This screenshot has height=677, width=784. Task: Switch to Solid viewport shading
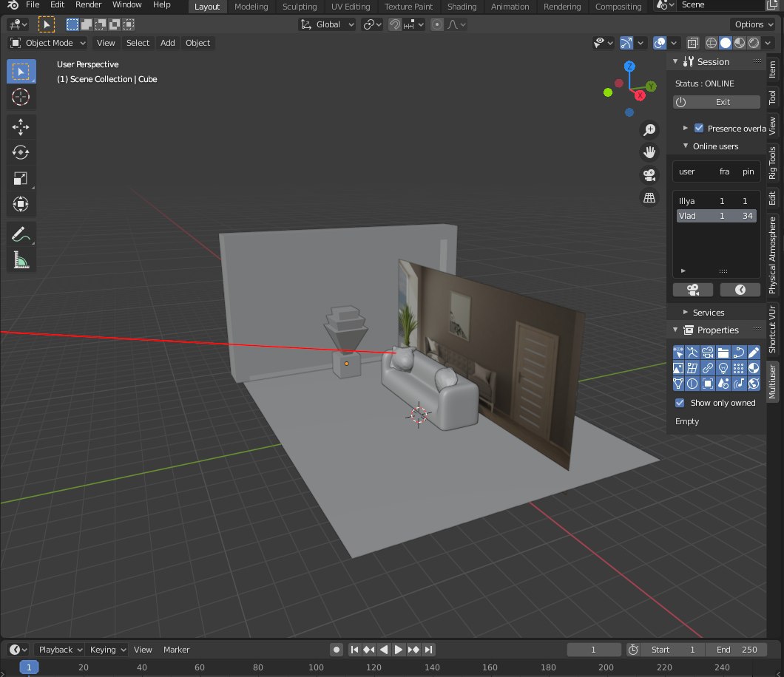pos(726,43)
